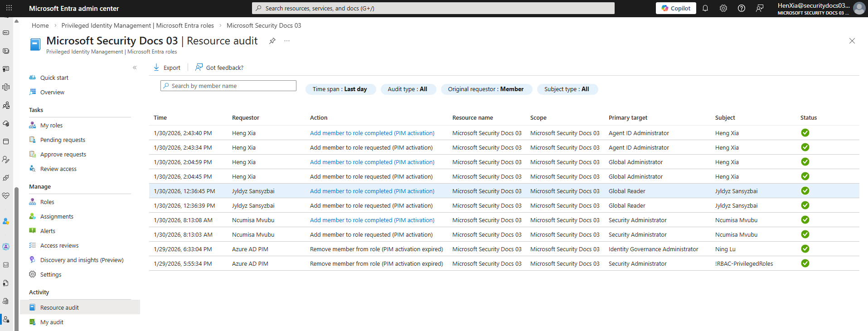Click the user account avatar

(859, 8)
